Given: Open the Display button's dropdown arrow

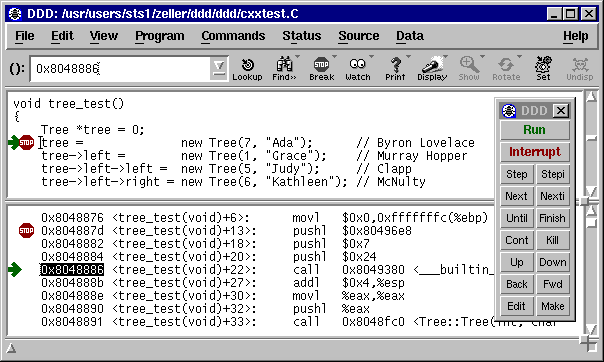Looking at the screenshot, I should 445,57.
